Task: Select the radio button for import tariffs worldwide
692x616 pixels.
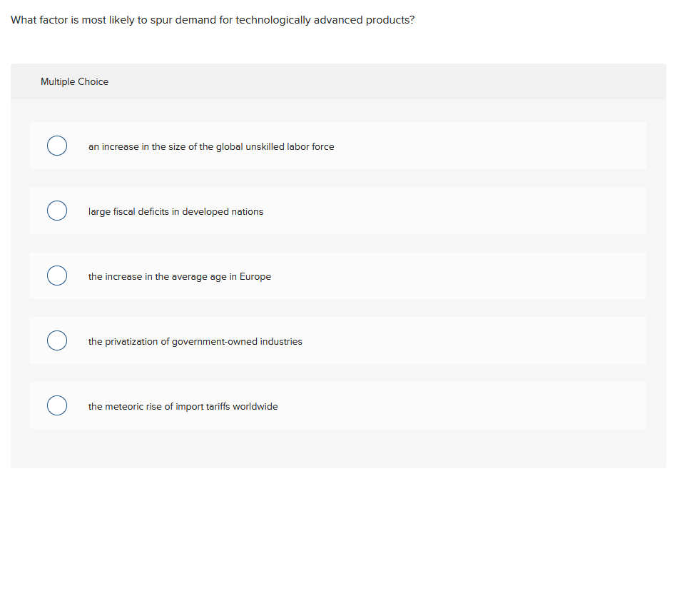Action: (x=57, y=406)
